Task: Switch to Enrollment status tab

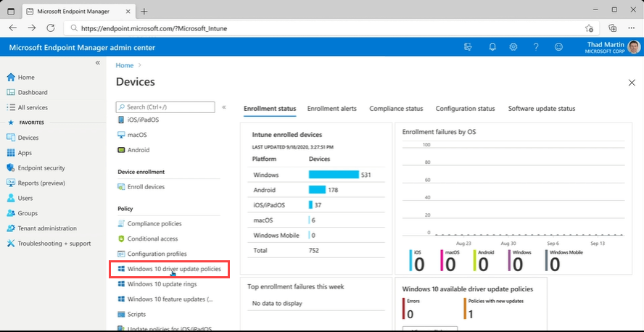Action: [270, 109]
